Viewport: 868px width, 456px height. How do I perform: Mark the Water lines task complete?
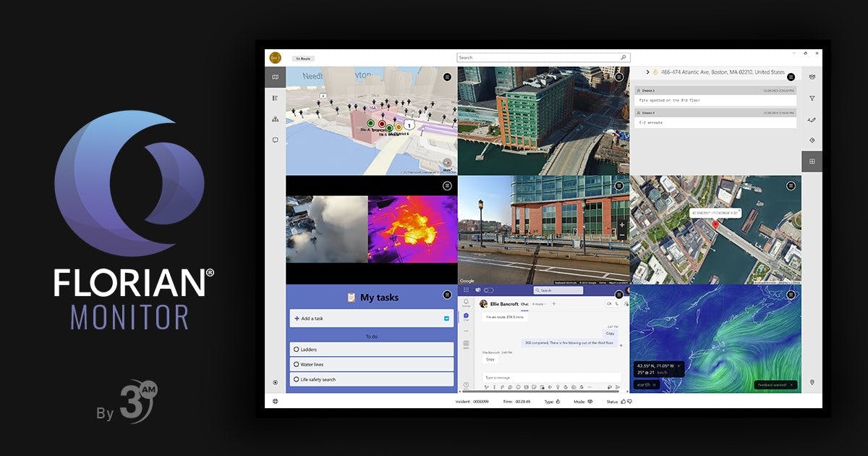(x=297, y=363)
